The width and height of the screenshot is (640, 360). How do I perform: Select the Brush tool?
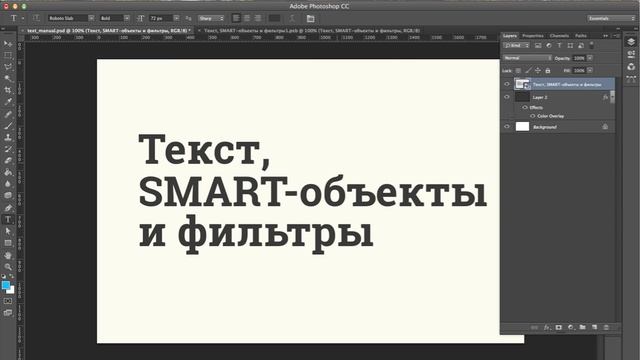pos(8,126)
